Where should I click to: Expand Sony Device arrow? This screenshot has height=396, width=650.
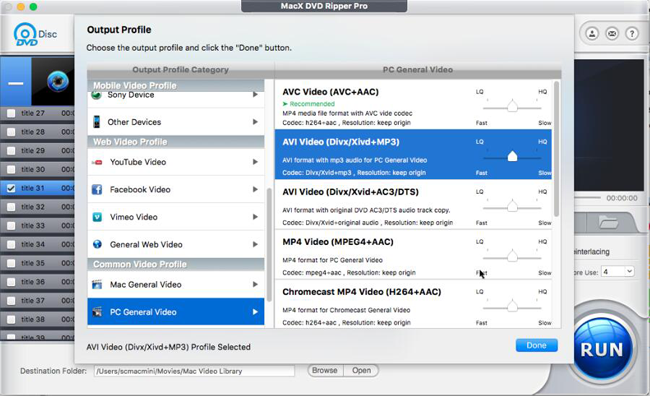tap(255, 95)
